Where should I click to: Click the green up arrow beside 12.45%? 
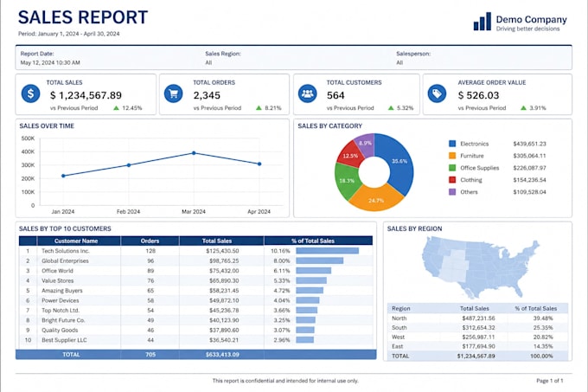click(x=116, y=108)
